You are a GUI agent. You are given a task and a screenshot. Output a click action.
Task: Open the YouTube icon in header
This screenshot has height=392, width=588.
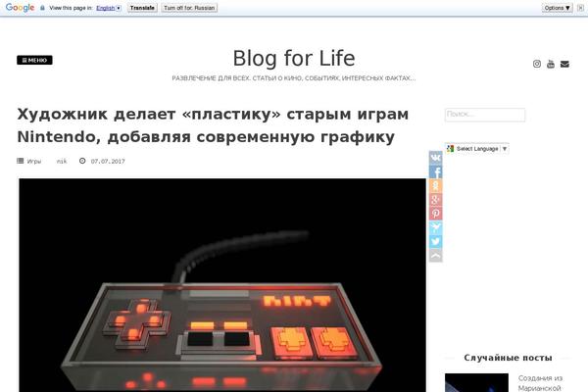pos(551,64)
